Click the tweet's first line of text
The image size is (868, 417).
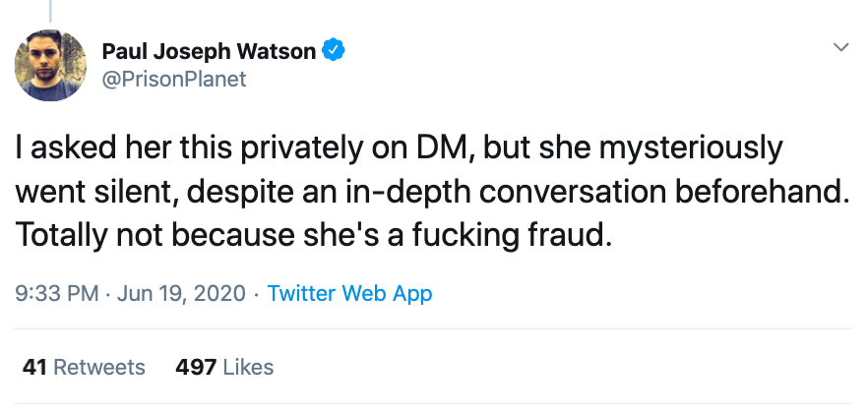click(x=399, y=149)
